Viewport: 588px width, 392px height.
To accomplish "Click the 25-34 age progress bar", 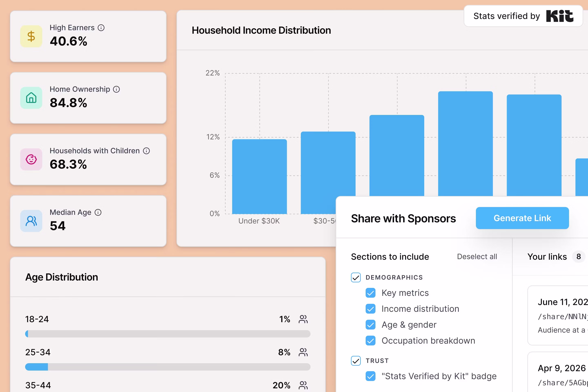I will (x=168, y=367).
